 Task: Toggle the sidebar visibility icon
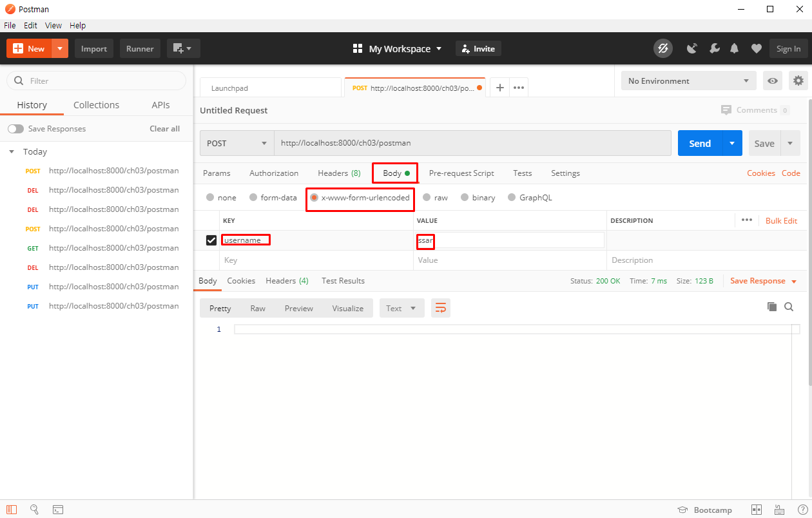12,510
